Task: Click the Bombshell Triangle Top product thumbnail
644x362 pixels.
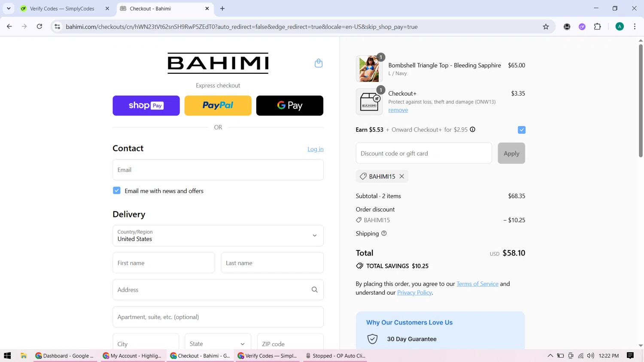Action: (x=369, y=69)
